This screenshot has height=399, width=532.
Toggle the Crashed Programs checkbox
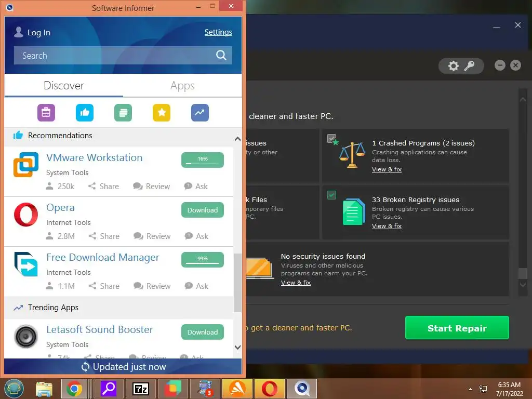331,138
